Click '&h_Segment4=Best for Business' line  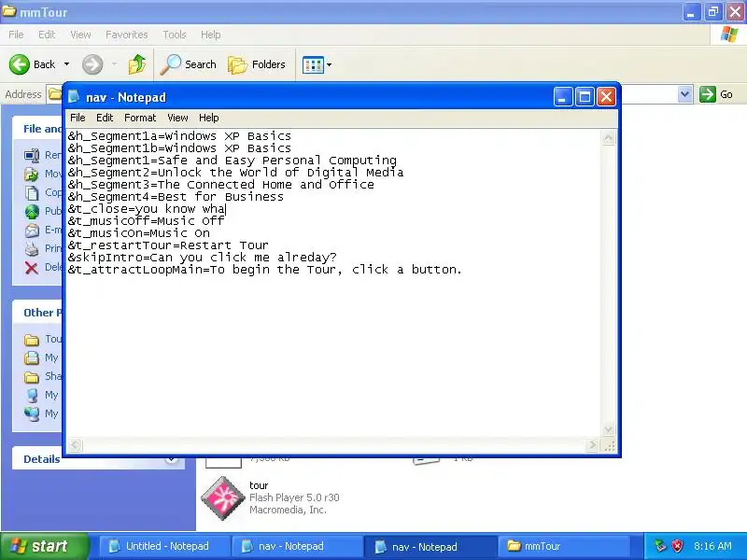click(x=176, y=197)
